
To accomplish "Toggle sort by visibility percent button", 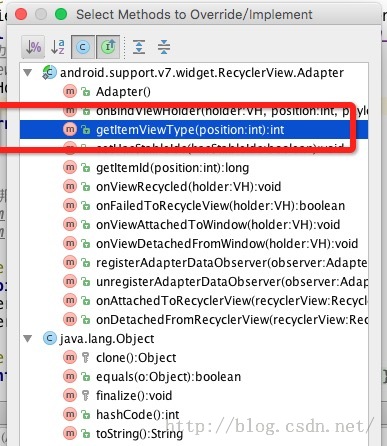I will [x=33, y=47].
